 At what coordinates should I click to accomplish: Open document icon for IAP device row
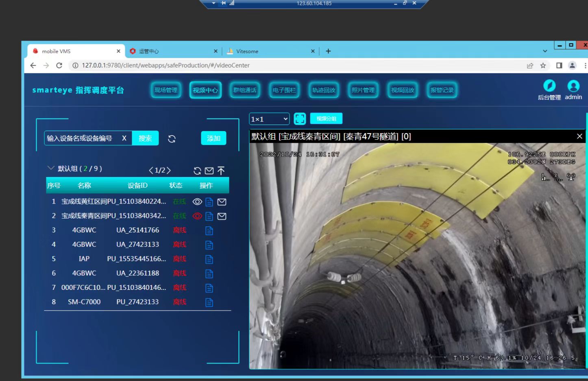[x=209, y=259]
